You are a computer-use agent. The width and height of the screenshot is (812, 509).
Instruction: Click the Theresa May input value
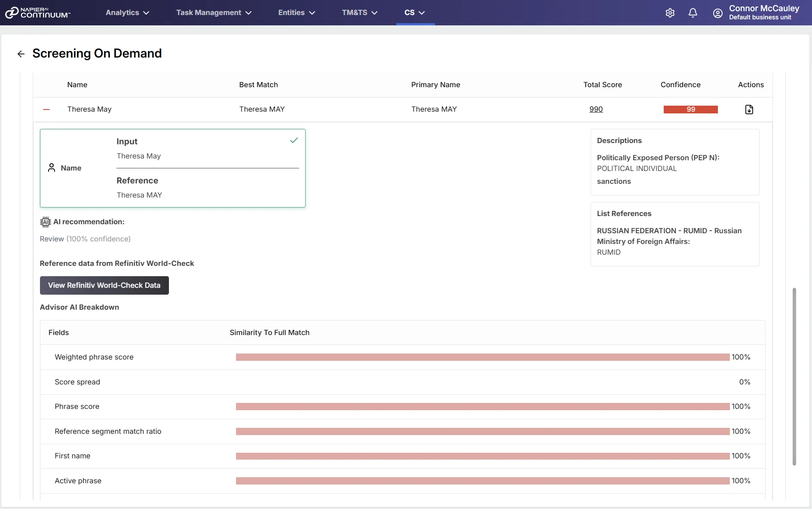pyautogui.click(x=138, y=156)
